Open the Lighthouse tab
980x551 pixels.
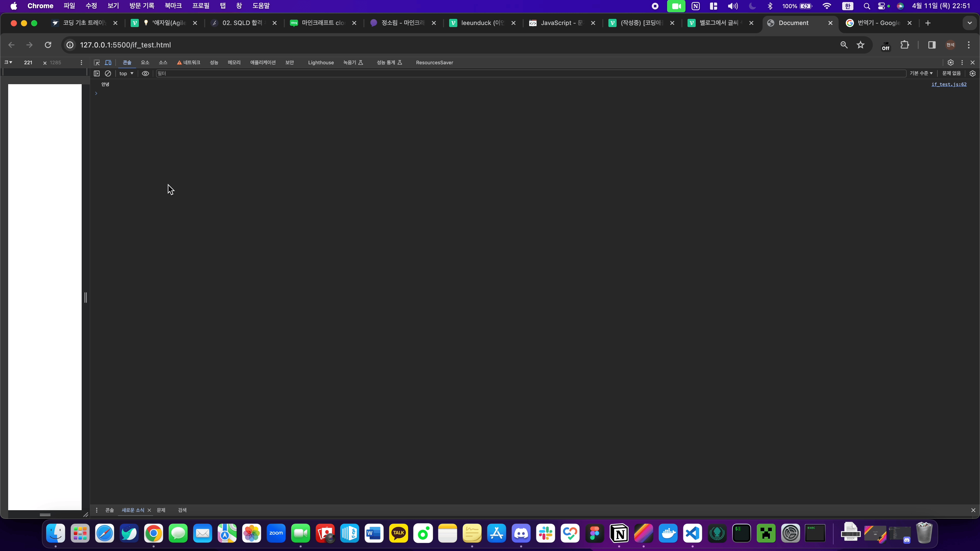tap(321, 62)
